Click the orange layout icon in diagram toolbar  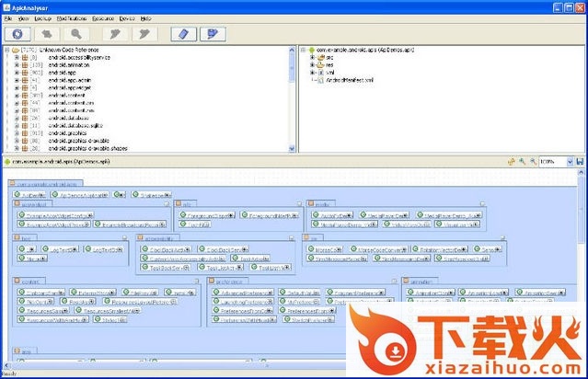[511, 162]
